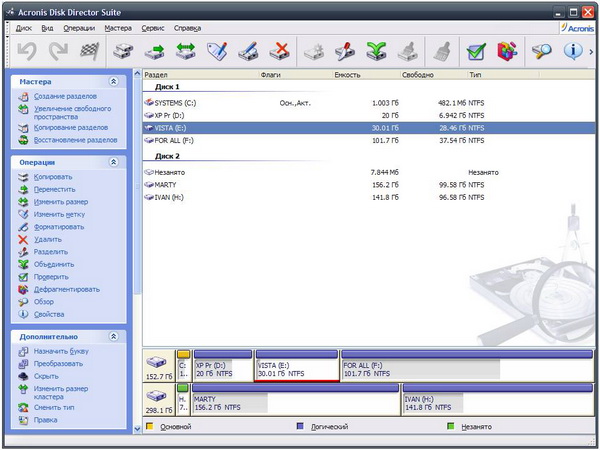600x450 pixels.
Task: Select the MARTY partition row
Action: point(369,185)
